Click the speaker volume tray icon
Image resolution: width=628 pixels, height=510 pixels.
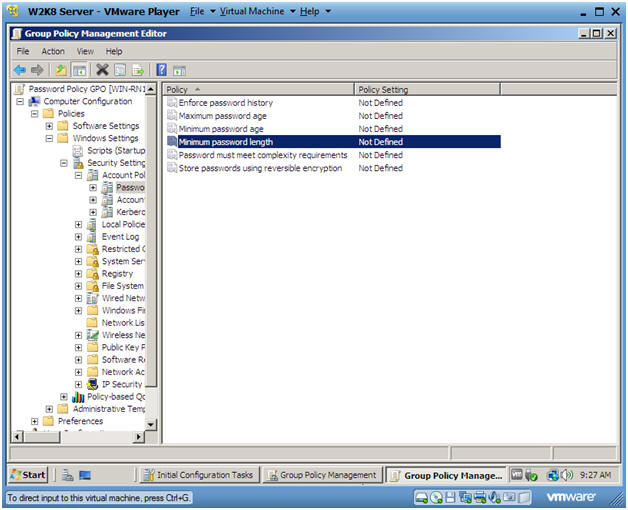(567, 475)
